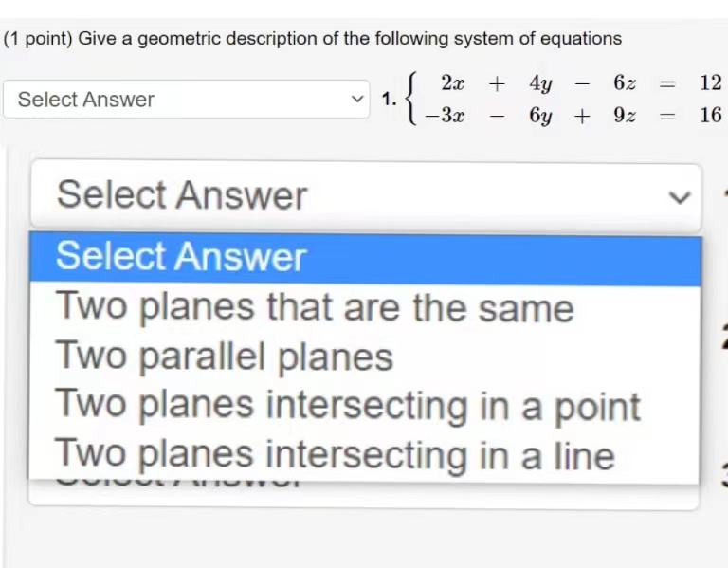Click the large Select Answer combo box
This screenshot has height=568, width=728.
pyautogui.click(x=366, y=195)
